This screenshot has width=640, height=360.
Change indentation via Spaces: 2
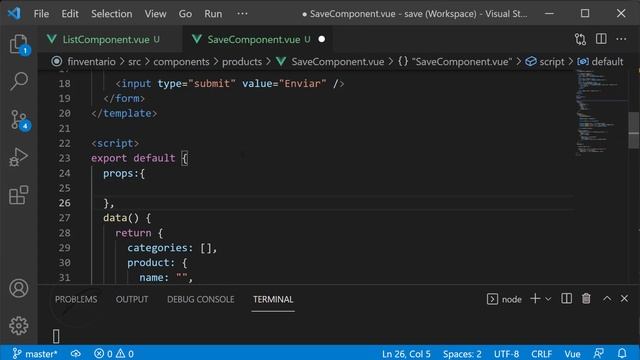point(462,353)
